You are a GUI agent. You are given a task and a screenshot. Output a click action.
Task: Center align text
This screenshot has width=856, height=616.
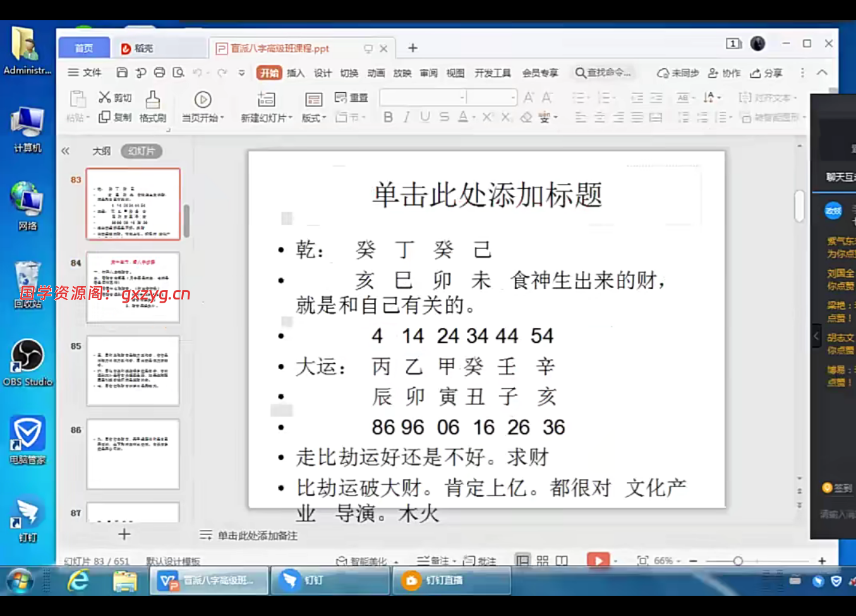tap(600, 118)
